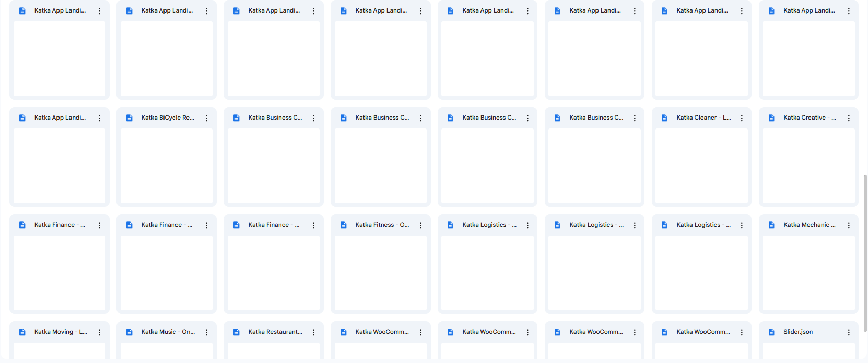Screen dimensions: 868x363
Task: Click the document icon beside Katka BiCycle Re...
Action: point(130,118)
